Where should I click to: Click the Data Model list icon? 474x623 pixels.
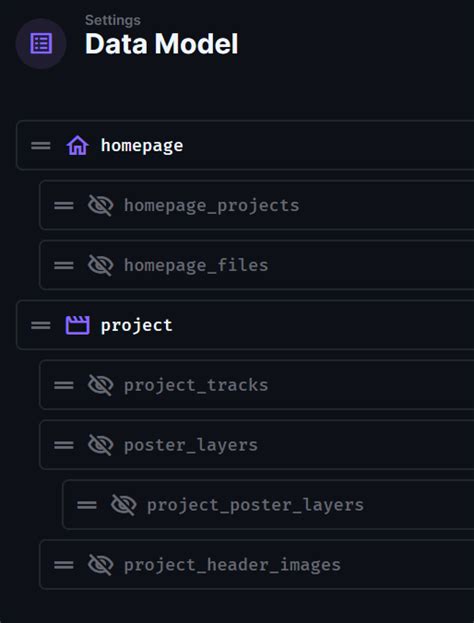(x=41, y=44)
